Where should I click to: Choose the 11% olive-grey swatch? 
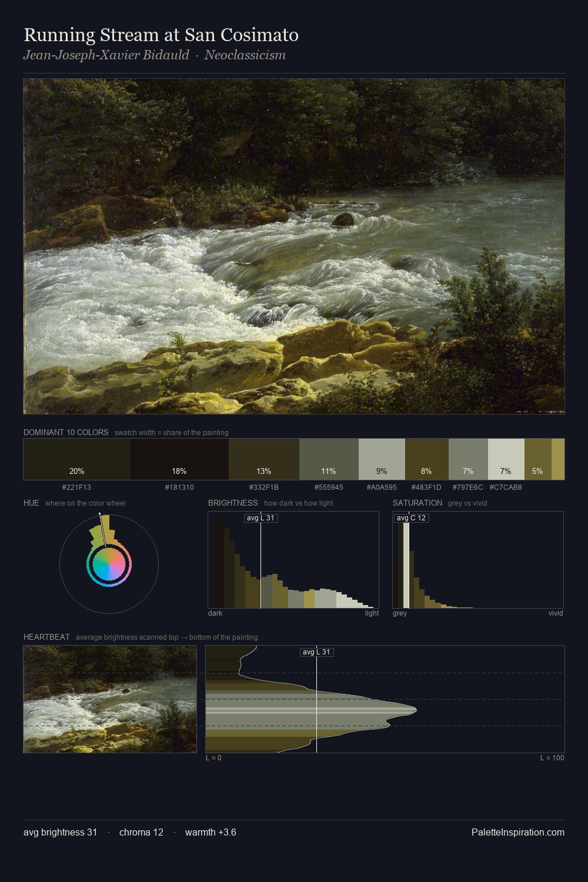329,459
